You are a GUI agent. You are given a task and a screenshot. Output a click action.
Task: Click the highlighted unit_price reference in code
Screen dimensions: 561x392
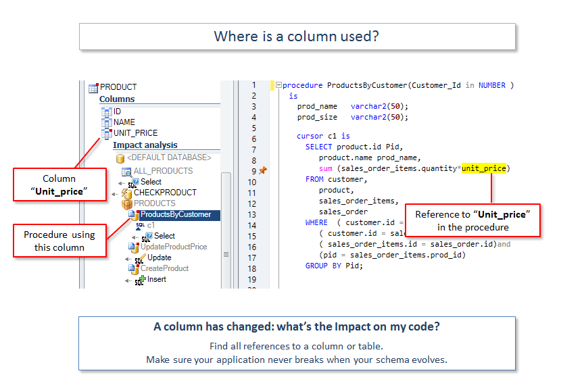point(484,168)
